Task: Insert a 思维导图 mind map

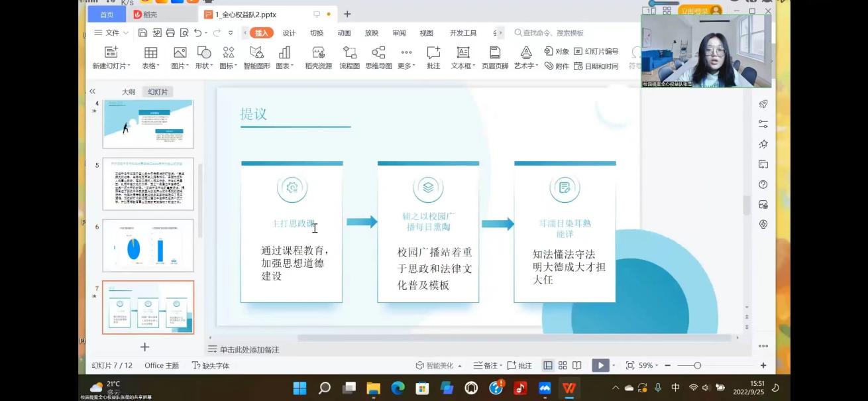Action: coord(378,53)
